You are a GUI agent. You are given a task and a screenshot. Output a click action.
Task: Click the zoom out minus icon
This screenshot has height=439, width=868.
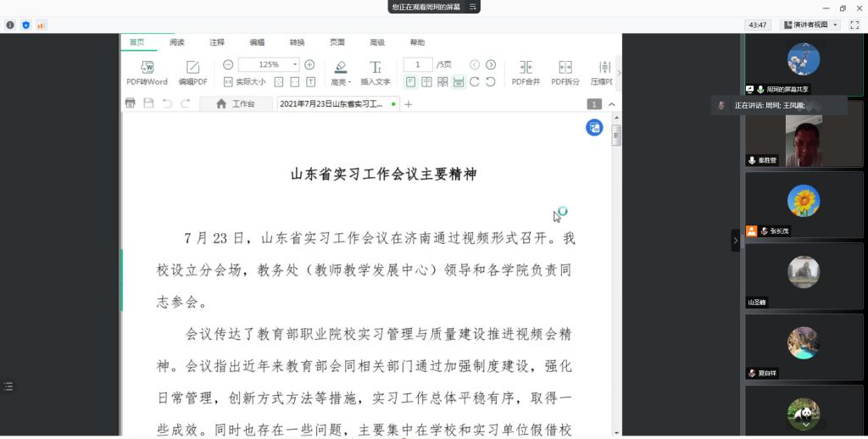click(228, 64)
